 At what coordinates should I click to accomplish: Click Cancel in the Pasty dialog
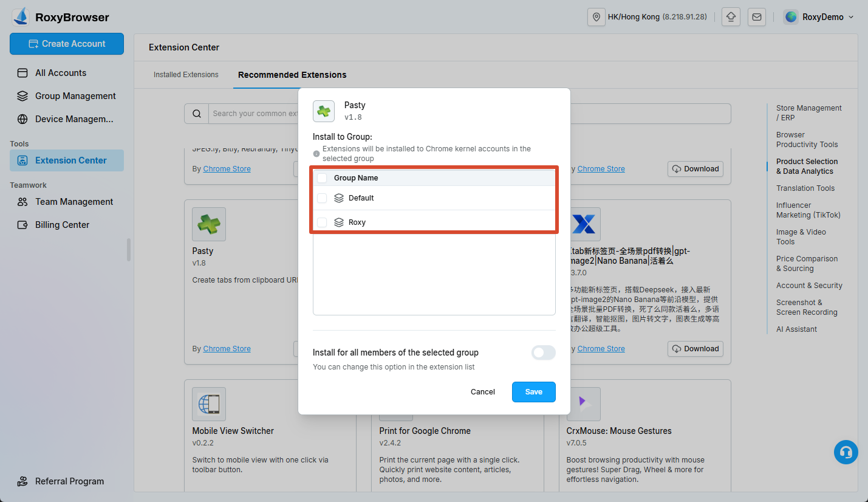coord(483,392)
